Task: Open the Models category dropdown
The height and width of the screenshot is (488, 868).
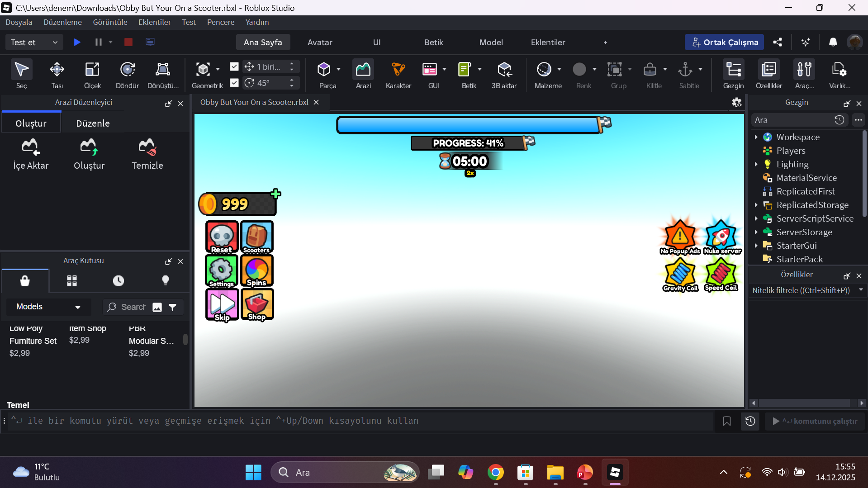Action: click(x=48, y=307)
